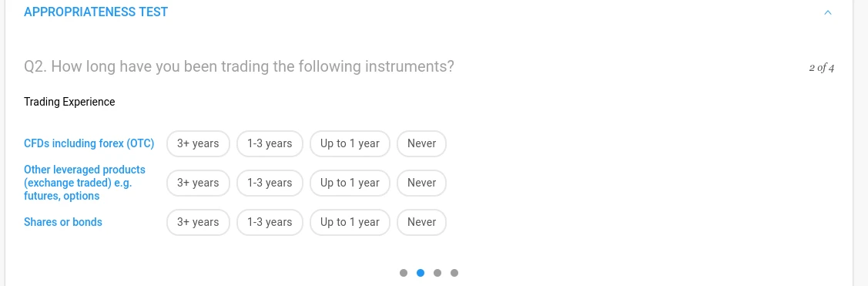Select 3+ years for other leveraged products
868x286 pixels.
click(x=198, y=183)
